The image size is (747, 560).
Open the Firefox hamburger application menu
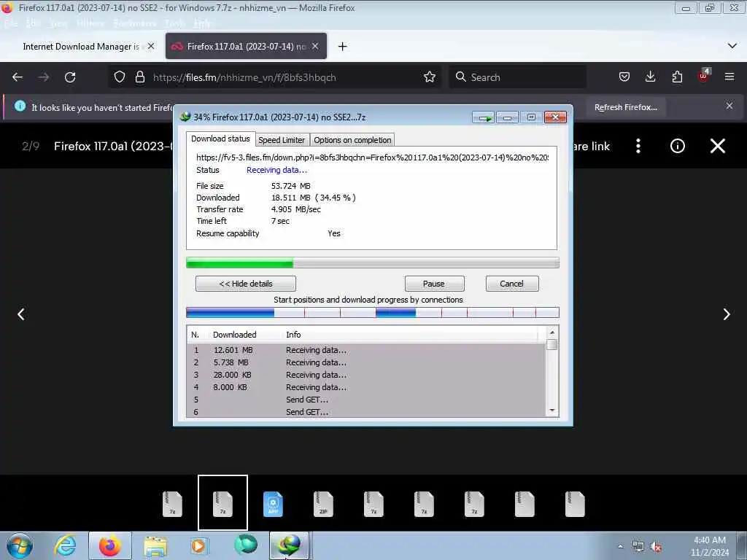[729, 77]
